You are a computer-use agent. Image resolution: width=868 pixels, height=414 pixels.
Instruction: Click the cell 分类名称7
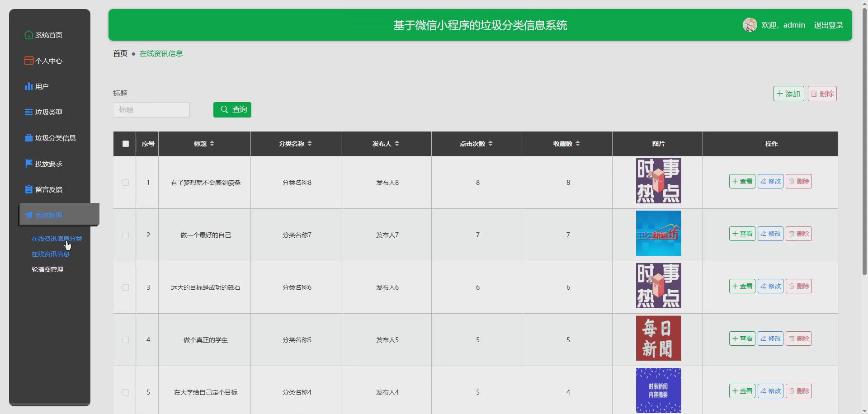tap(297, 235)
